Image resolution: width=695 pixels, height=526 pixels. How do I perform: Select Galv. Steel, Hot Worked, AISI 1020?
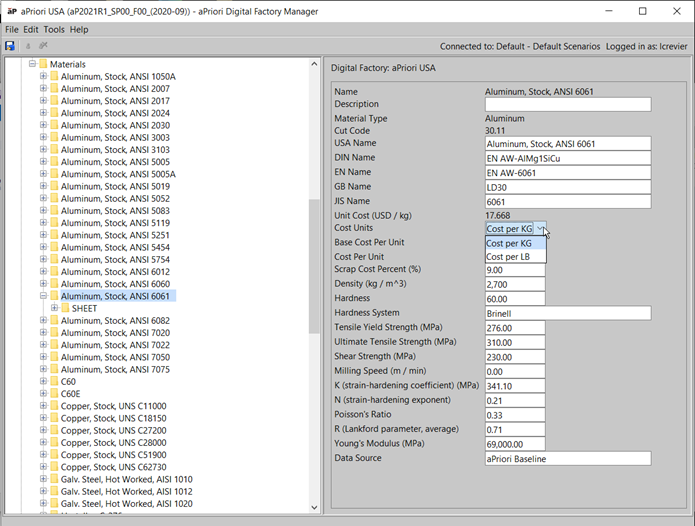pos(127,503)
